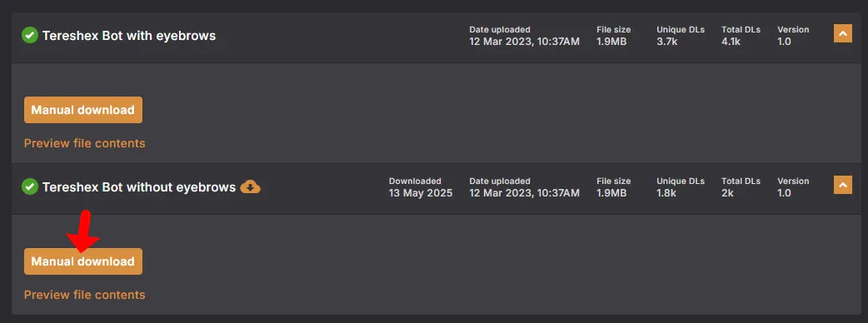868x323 pixels.
Task: Click green checkmark beside Tereshex Bot without eyebrows
Action: point(29,187)
